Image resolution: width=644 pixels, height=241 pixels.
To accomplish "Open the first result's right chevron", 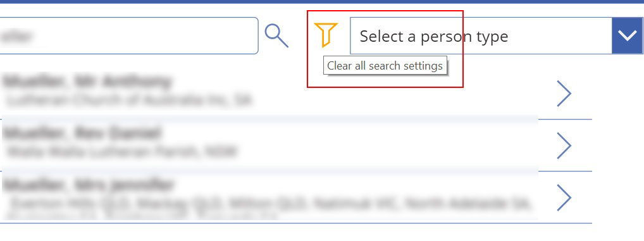I will (564, 93).
